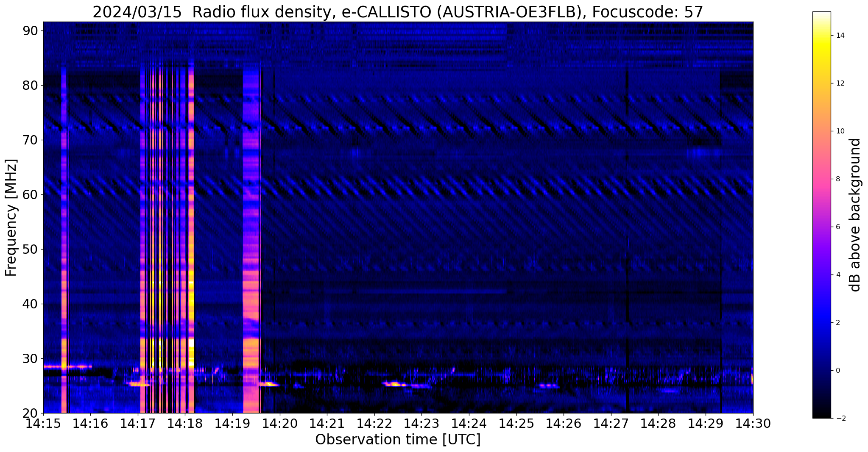868x452 pixels.
Task: Click the 14:22 time tick label
Action: pos(374,423)
